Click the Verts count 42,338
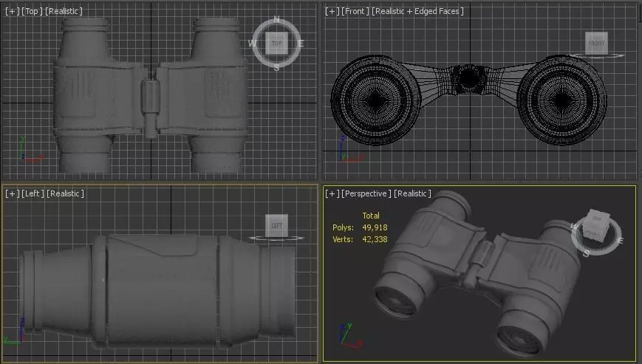This screenshot has width=642, height=364. [x=375, y=239]
